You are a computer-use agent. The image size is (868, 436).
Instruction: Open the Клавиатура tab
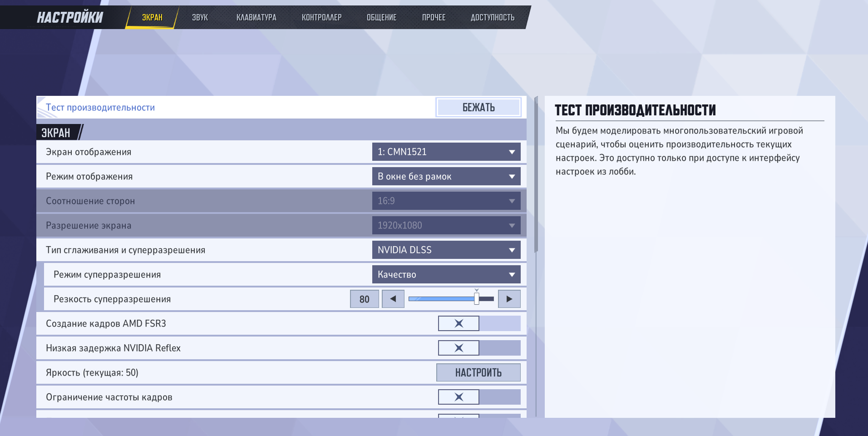(256, 17)
